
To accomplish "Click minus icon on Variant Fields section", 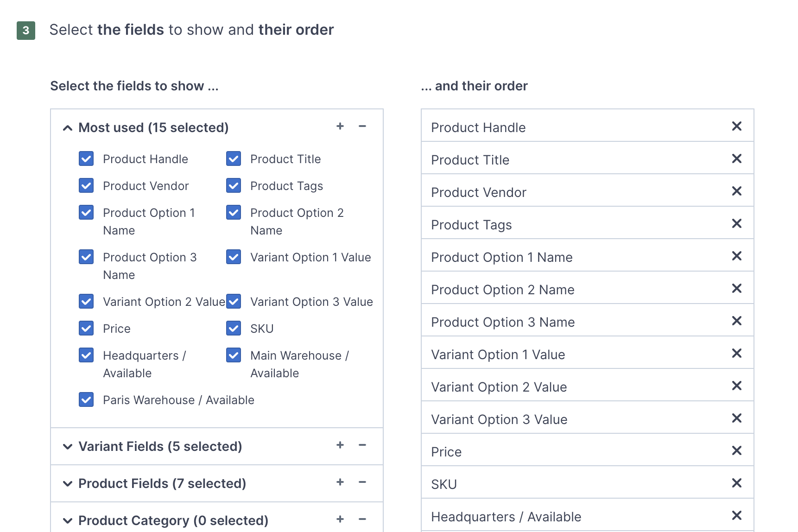I will [x=363, y=445].
